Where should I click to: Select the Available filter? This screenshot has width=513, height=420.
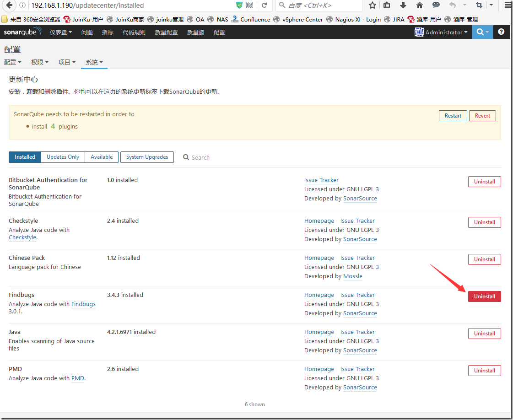click(x=102, y=157)
